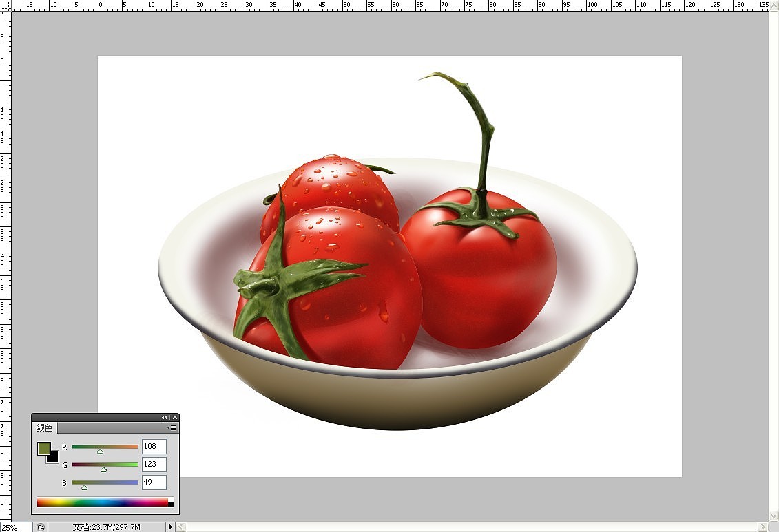The height and width of the screenshot is (532, 779).
Task: Click the B channel slider
Action: (x=105, y=482)
